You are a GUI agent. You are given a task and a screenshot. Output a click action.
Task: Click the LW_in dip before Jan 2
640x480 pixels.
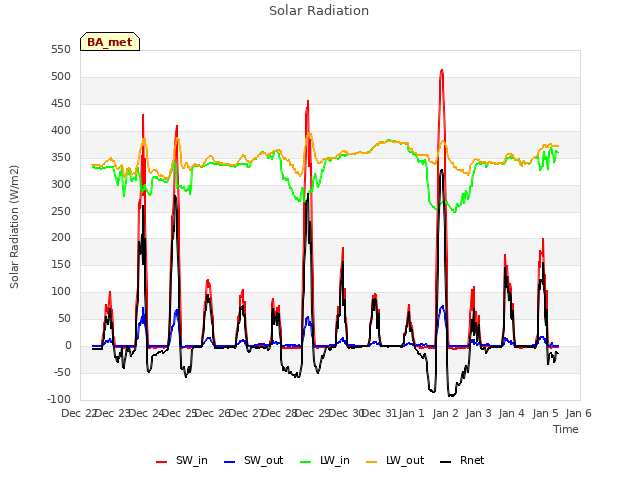(436, 209)
